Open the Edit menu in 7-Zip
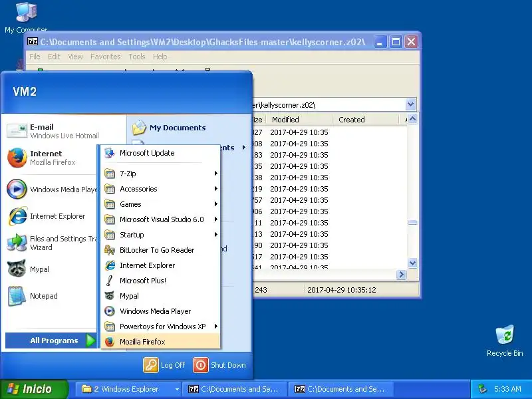Viewport: 532px width, 399px height. tap(54, 57)
